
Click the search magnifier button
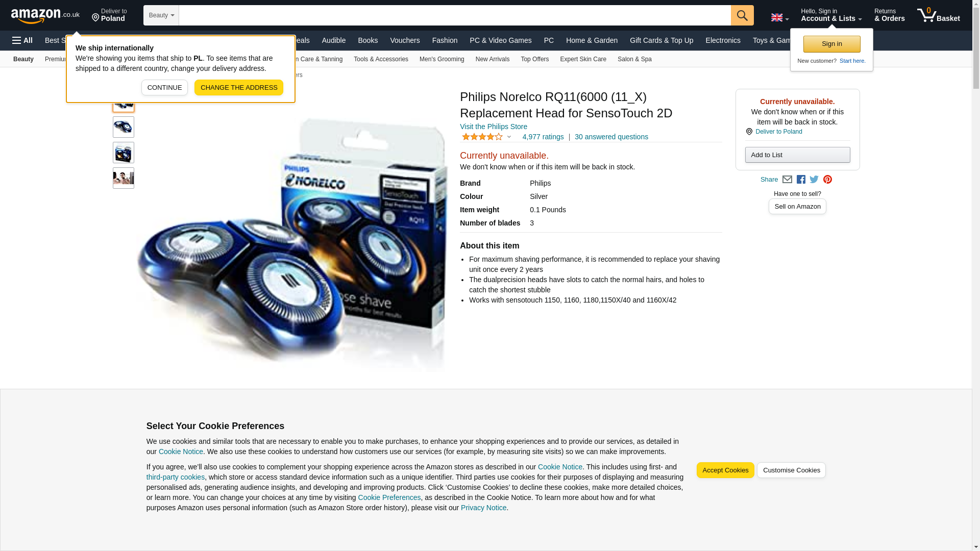pos(742,15)
